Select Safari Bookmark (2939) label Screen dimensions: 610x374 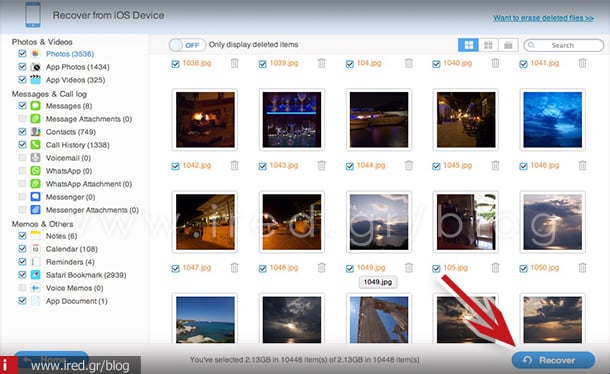point(86,275)
